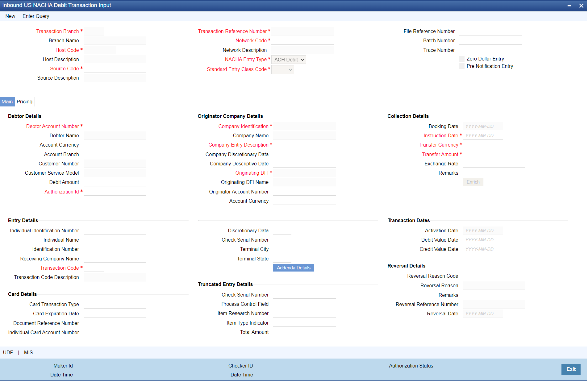The width and height of the screenshot is (588, 382).
Task: Click the Instruction Date input
Action: [x=483, y=135]
